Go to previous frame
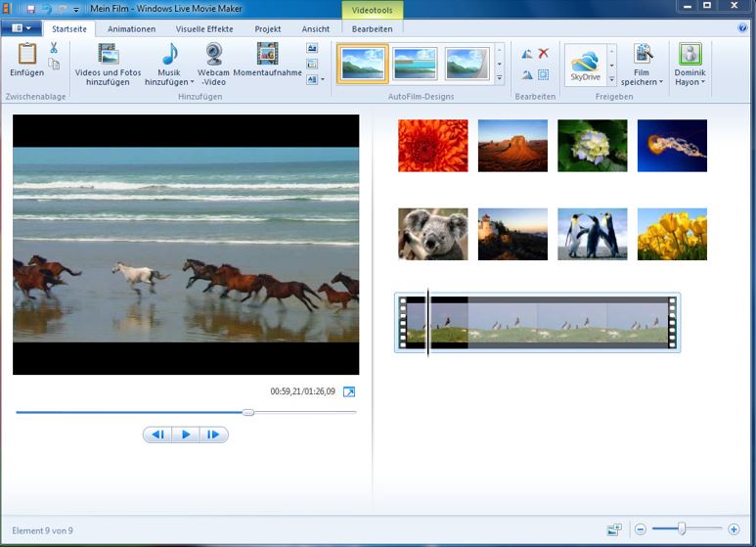The image size is (756, 547). [157, 434]
